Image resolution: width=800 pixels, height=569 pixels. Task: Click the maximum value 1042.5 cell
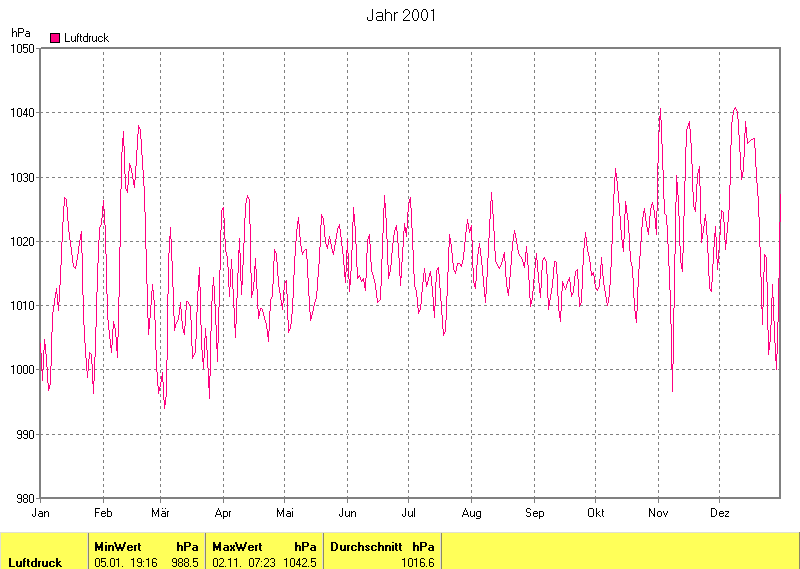(300, 562)
